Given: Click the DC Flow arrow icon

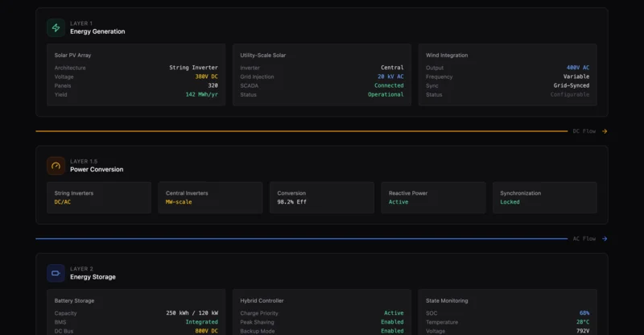Looking at the screenshot, I should (x=605, y=131).
